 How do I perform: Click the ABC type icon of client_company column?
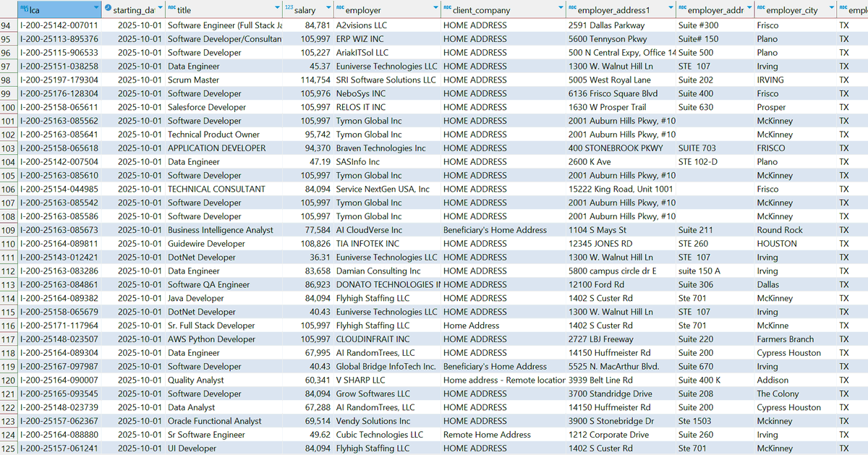447,9
